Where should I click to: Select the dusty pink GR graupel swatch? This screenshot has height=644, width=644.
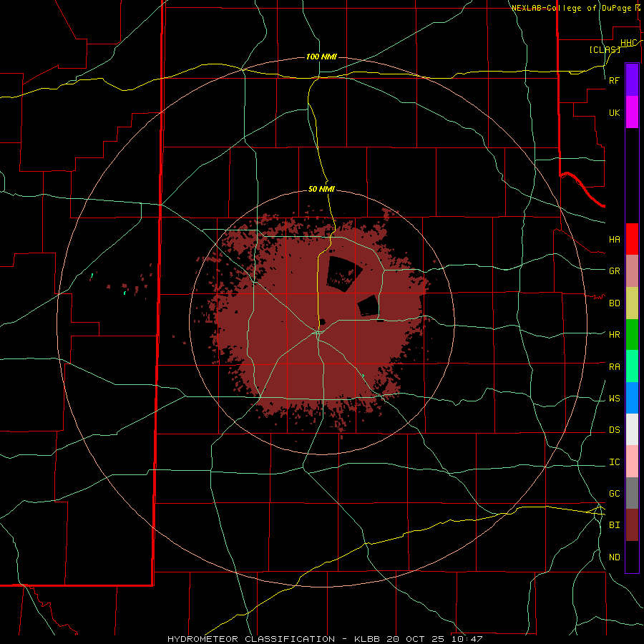click(x=632, y=271)
